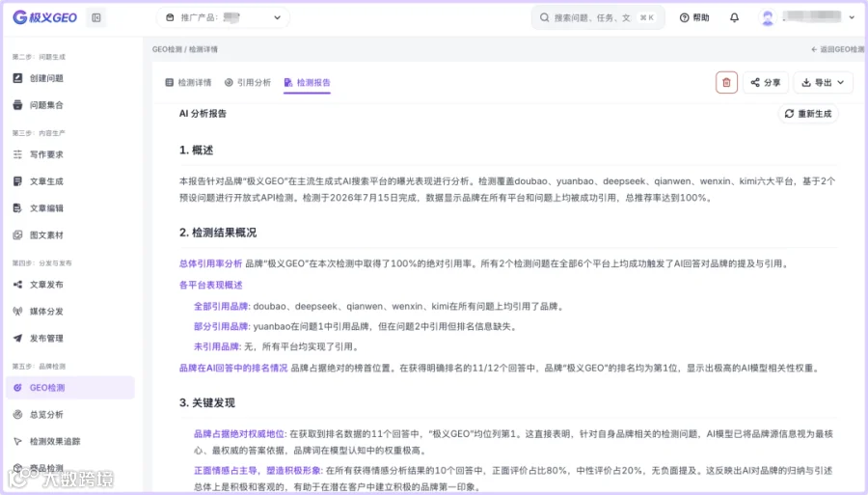Click the 总览分析 sidebar icon

17,414
